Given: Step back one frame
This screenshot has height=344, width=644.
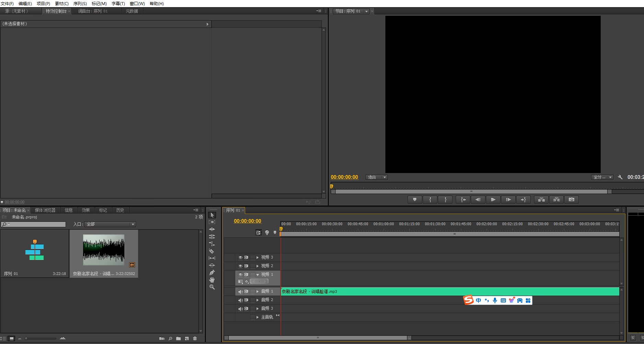Looking at the screenshot, I should coord(478,199).
